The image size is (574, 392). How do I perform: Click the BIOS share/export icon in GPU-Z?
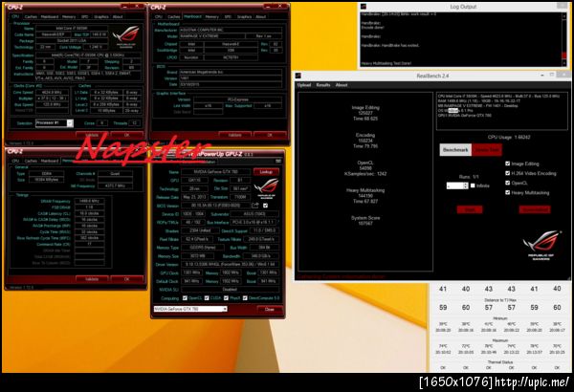point(255,206)
